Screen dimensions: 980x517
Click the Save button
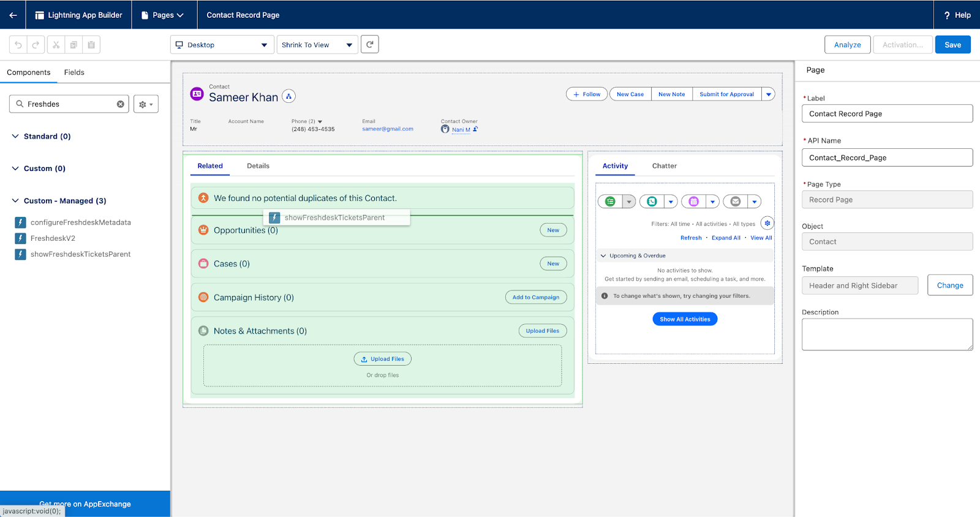[x=952, y=45]
